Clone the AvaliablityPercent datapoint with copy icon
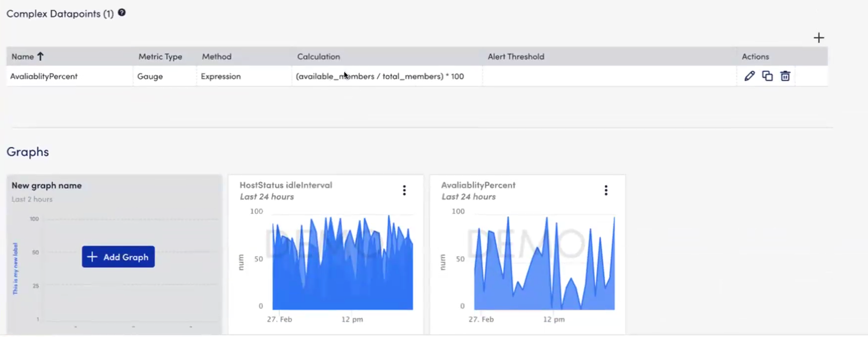868x337 pixels. click(x=767, y=76)
